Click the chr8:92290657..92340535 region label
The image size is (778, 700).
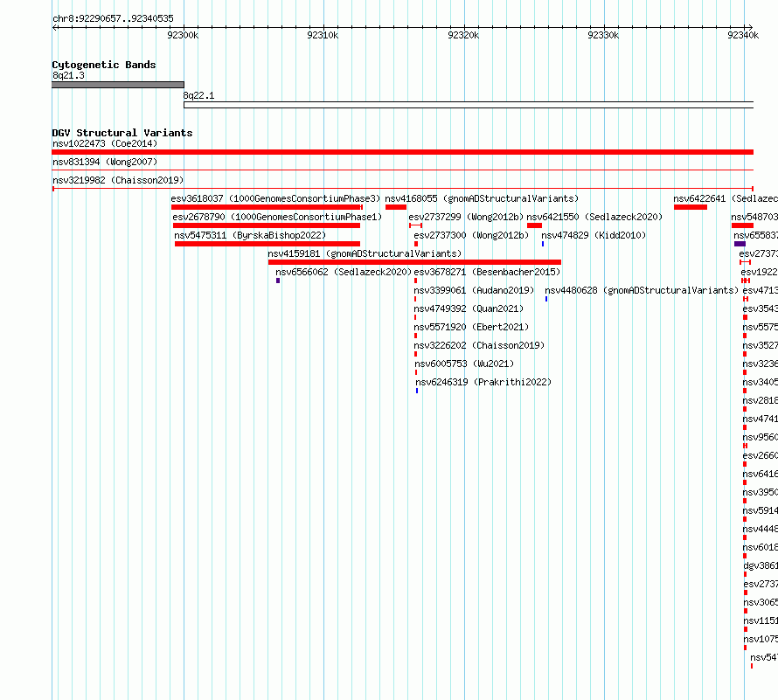click(x=113, y=19)
